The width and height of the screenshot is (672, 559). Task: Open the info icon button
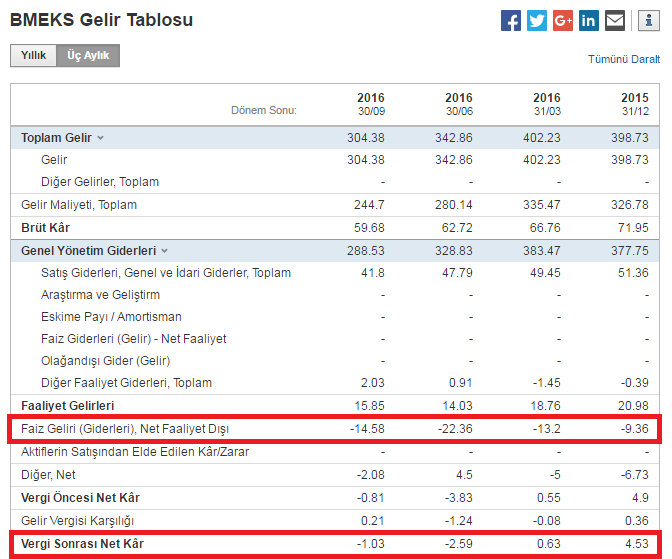(x=649, y=21)
